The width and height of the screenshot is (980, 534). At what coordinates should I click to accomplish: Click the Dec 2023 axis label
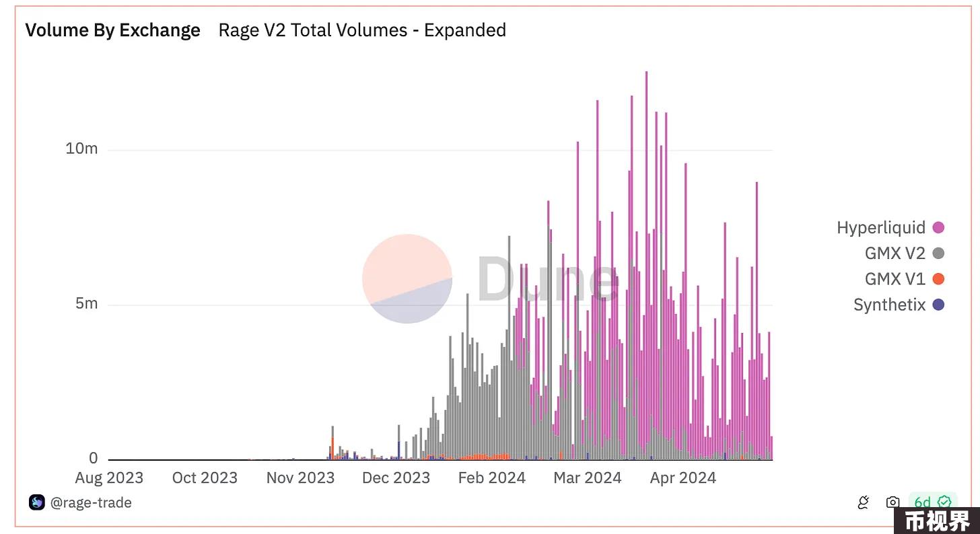pyautogui.click(x=396, y=478)
